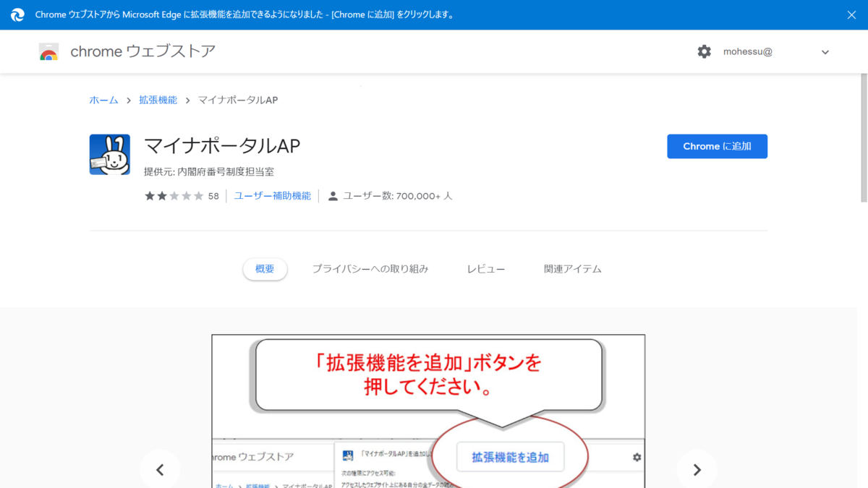Add the extension with Chrome に追加 button

click(x=717, y=146)
